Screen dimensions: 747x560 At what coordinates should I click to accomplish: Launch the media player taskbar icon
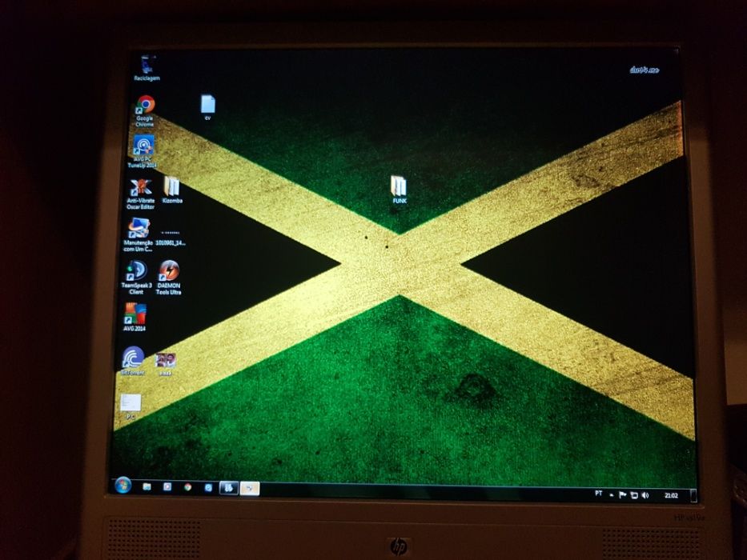click(167, 486)
